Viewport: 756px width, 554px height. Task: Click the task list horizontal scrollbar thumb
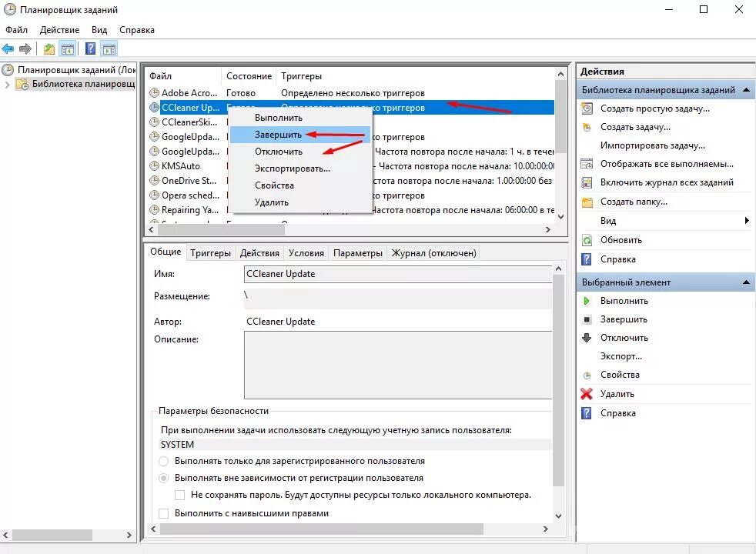click(x=221, y=230)
